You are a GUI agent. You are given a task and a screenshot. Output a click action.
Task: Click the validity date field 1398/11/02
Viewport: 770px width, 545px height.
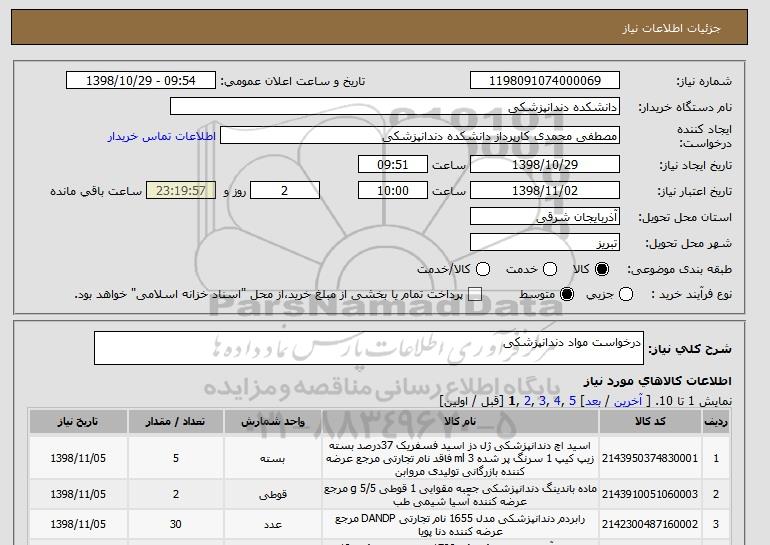click(x=545, y=191)
